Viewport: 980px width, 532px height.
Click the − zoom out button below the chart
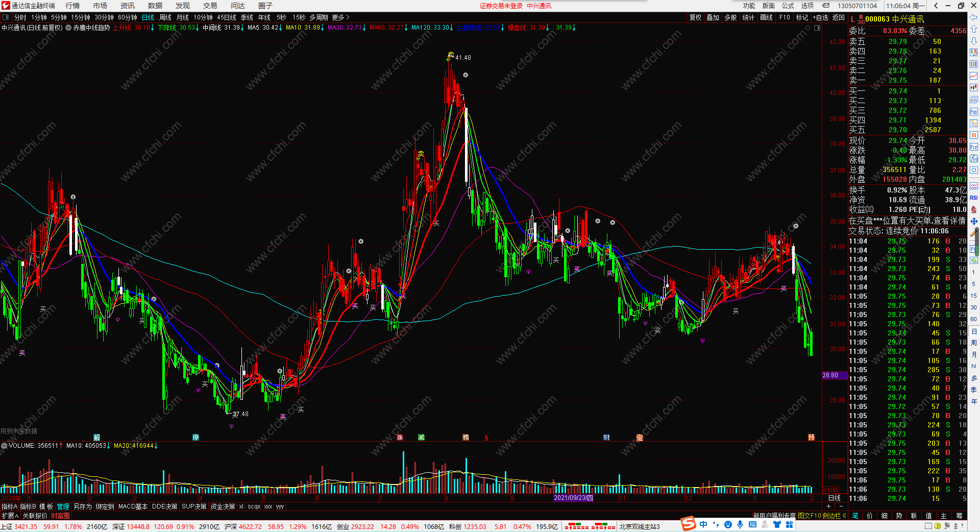coord(841,506)
